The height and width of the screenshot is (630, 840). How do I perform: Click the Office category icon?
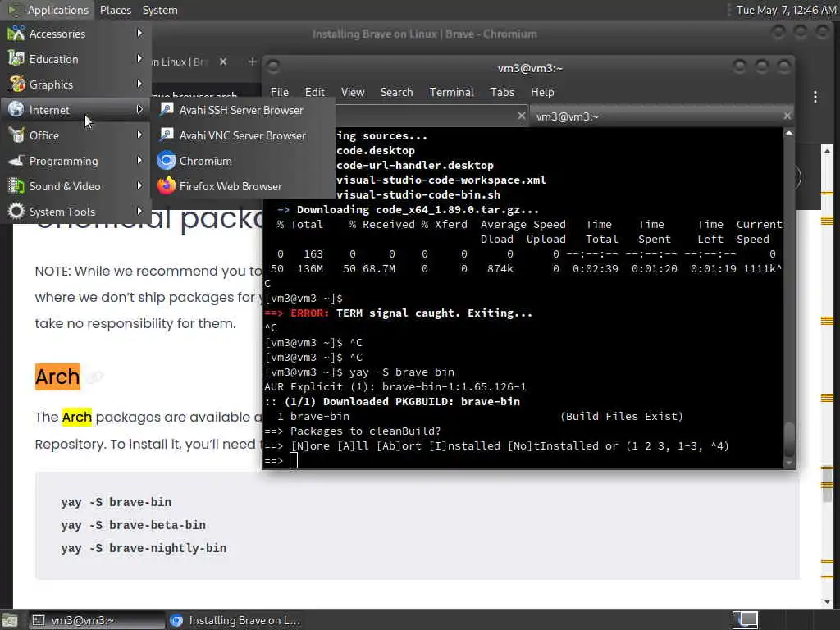pos(16,135)
